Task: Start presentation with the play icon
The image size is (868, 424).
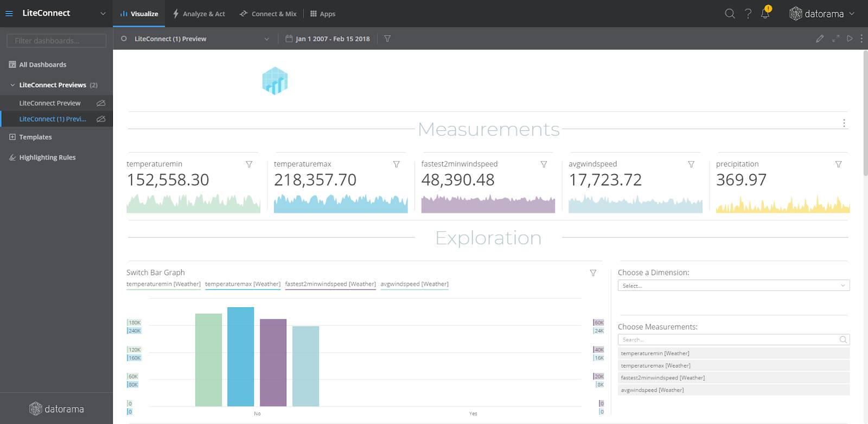Action: [x=850, y=39]
